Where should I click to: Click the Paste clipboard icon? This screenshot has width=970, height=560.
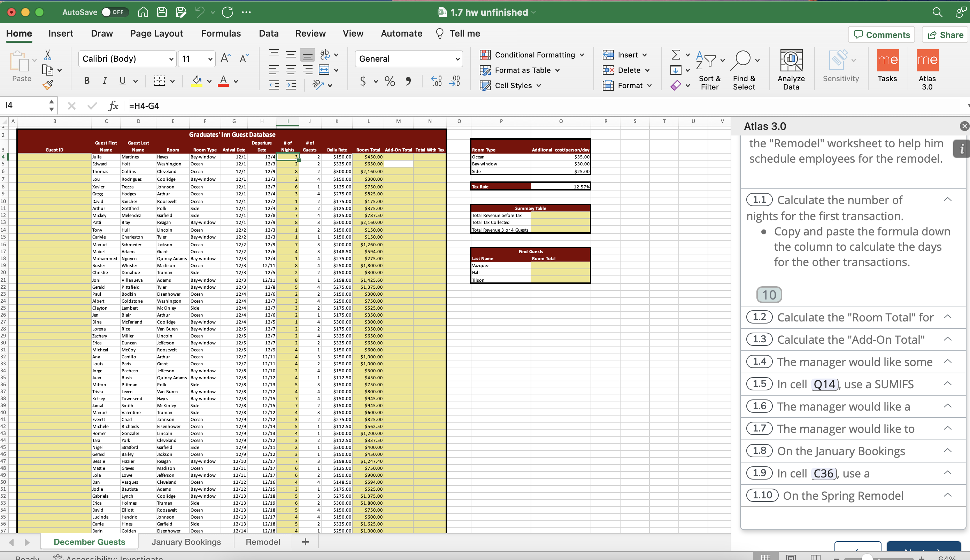(x=19, y=61)
